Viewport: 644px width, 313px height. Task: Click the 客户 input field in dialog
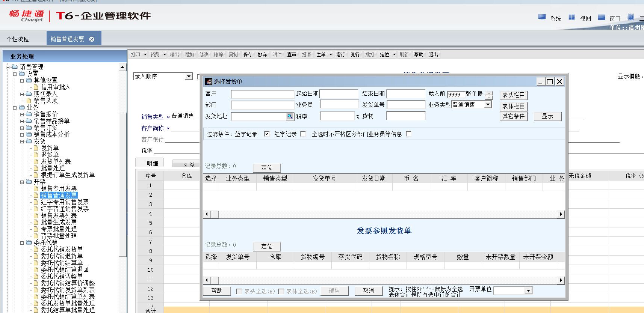262,94
